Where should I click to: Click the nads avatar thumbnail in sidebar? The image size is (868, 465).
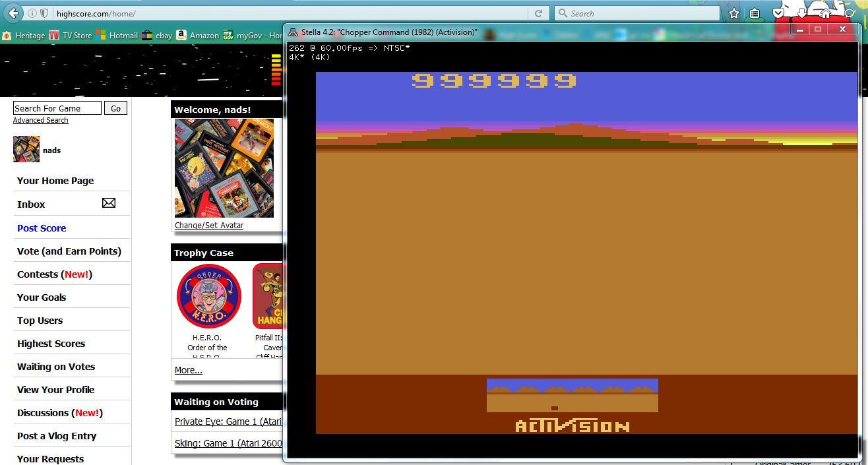[x=26, y=149]
